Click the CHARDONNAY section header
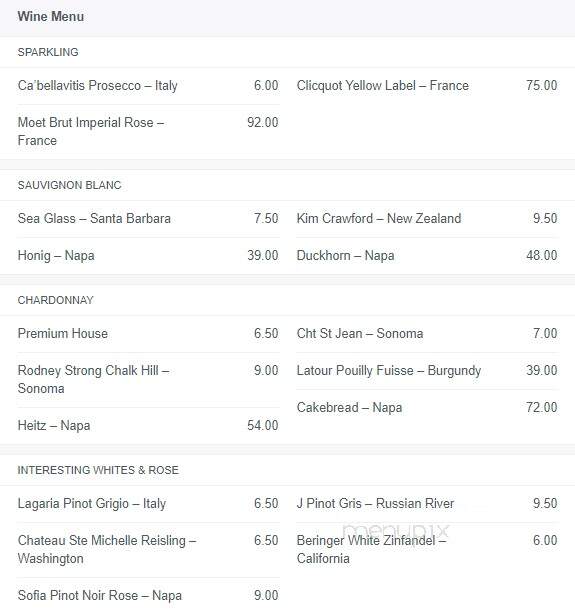Image resolution: width=575 pixels, height=614 pixels. 56,300
